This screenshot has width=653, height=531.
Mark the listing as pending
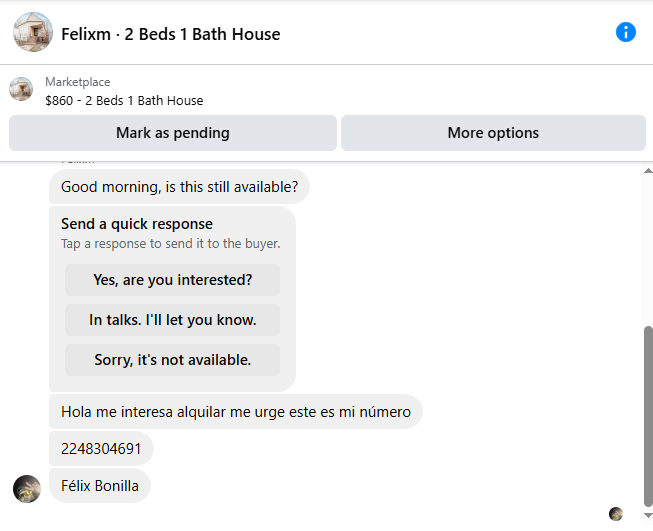173,133
